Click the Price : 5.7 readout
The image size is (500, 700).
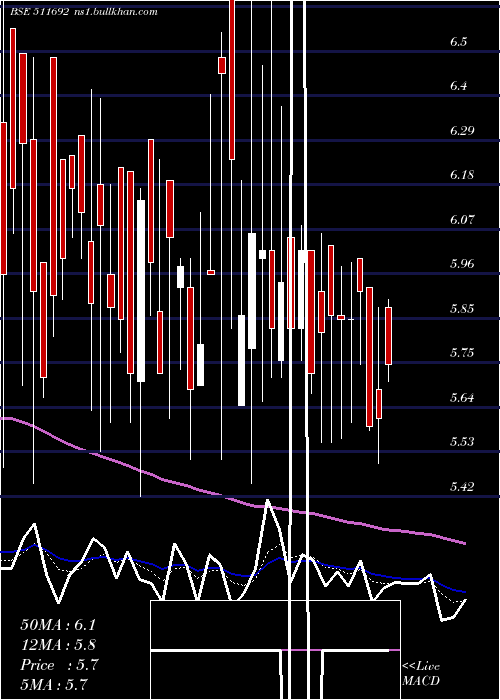[59, 665]
